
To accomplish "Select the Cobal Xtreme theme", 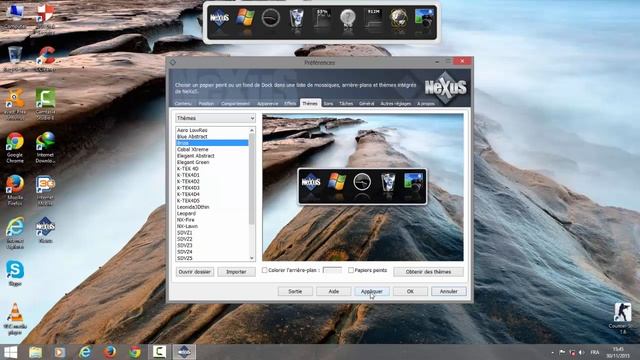I will [x=193, y=149].
